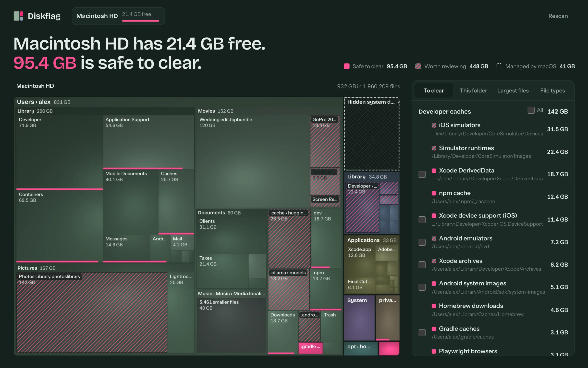The image size is (588, 368).
Task: Click the pink marker beside Homebrew downloads
Action: pos(434,306)
